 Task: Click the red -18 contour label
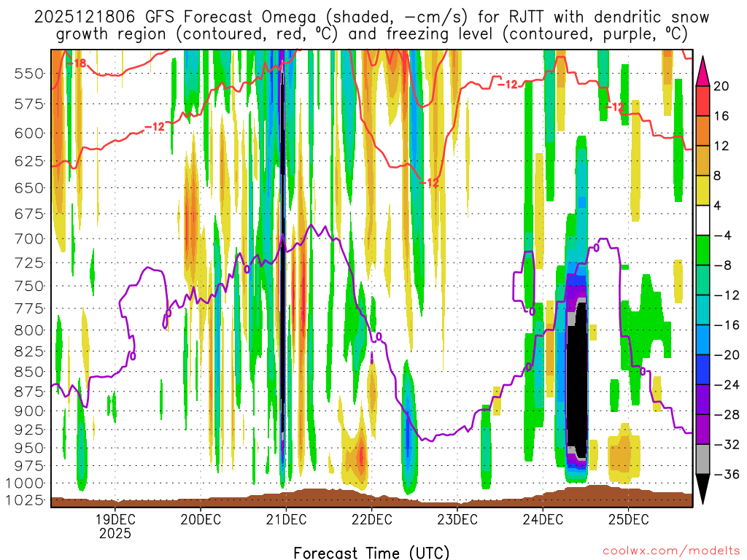point(76,63)
